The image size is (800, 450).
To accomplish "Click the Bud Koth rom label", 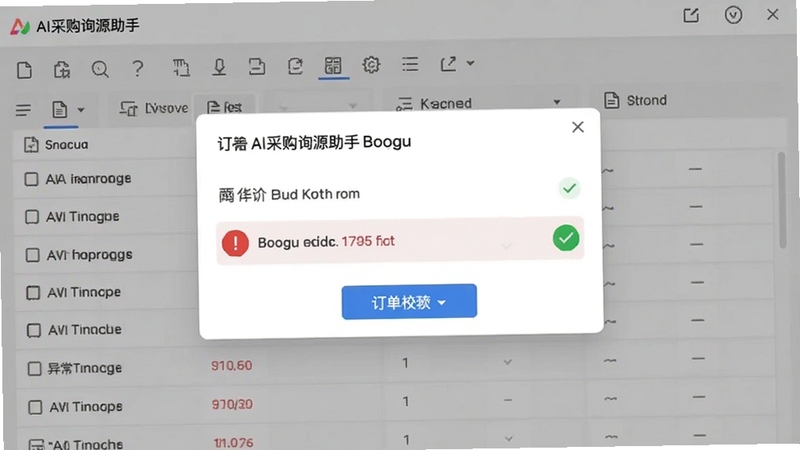I will pos(315,194).
